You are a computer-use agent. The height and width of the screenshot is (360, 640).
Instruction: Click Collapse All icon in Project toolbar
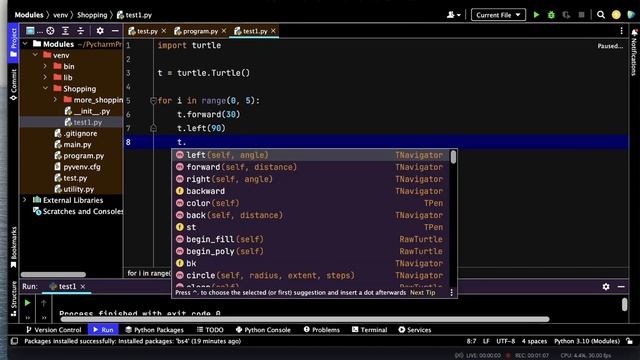pyautogui.click(x=80, y=31)
